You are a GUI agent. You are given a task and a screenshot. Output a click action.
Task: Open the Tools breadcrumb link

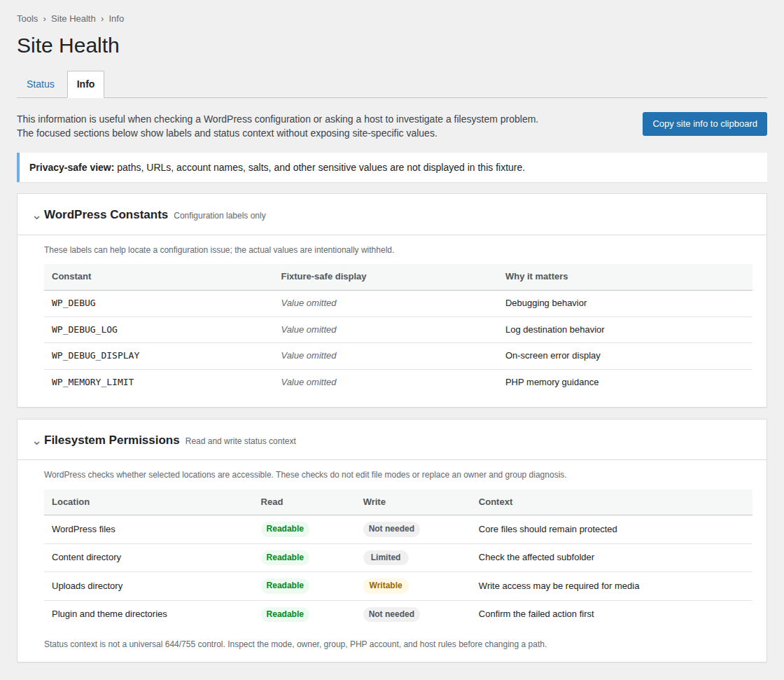tap(27, 18)
